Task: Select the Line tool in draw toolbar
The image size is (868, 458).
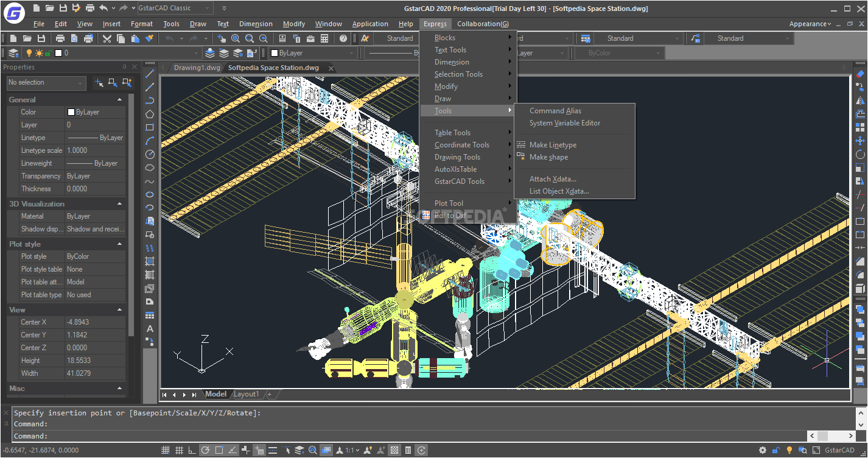Action: [x=150, y=74]
